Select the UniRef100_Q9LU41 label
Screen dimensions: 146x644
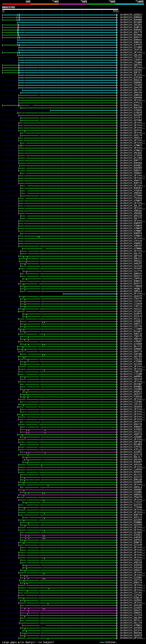coord(131,55)
